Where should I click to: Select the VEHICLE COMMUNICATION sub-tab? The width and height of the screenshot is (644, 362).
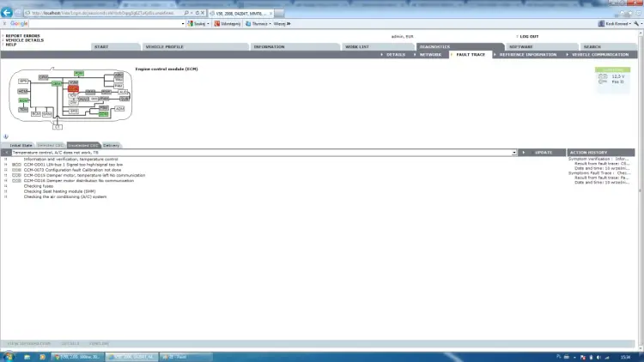pyautogui.click(x=599, y=55)
